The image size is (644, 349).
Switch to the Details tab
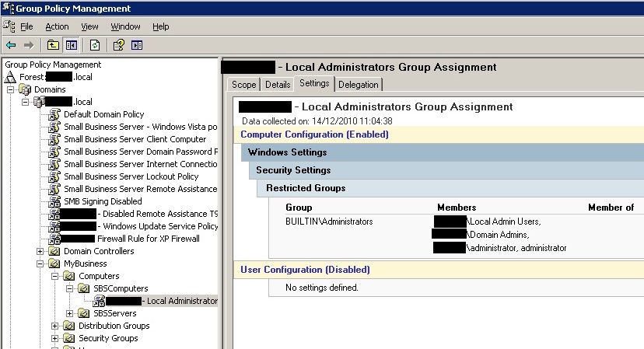pyautogui.click(x=278, y=85)
